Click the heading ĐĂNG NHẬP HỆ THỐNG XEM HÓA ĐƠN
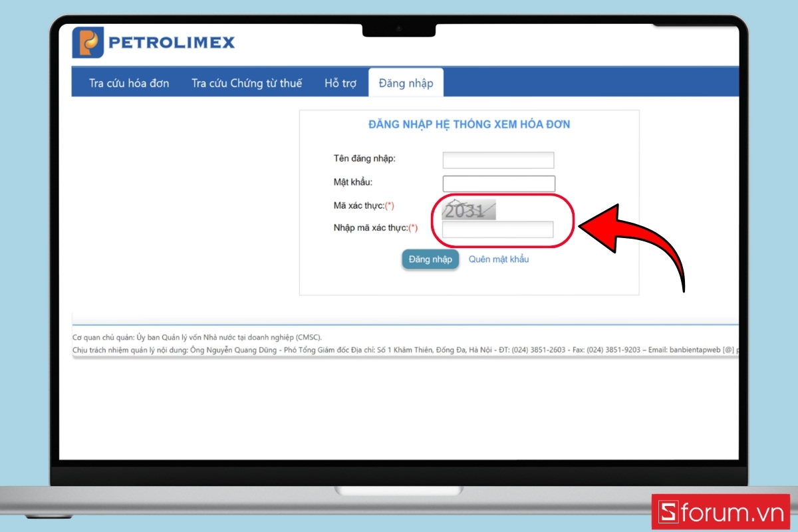798x532 pixels. coord(469,124)
